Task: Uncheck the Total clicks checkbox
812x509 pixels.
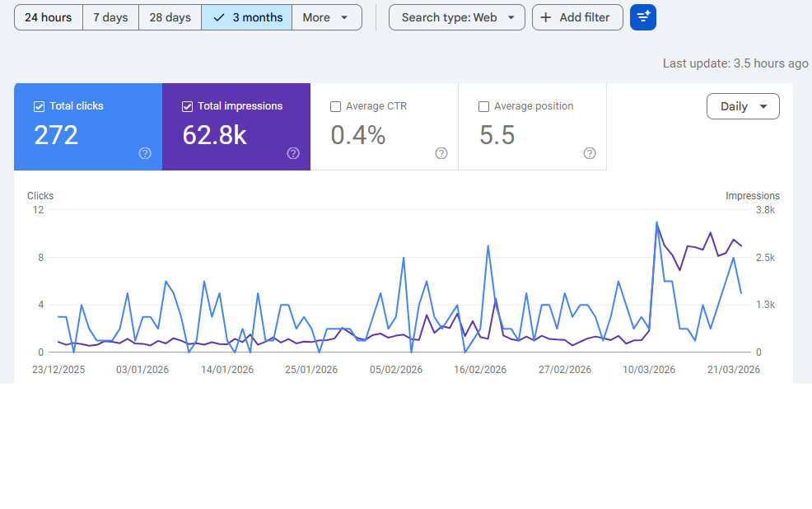Action: (39, 106)
